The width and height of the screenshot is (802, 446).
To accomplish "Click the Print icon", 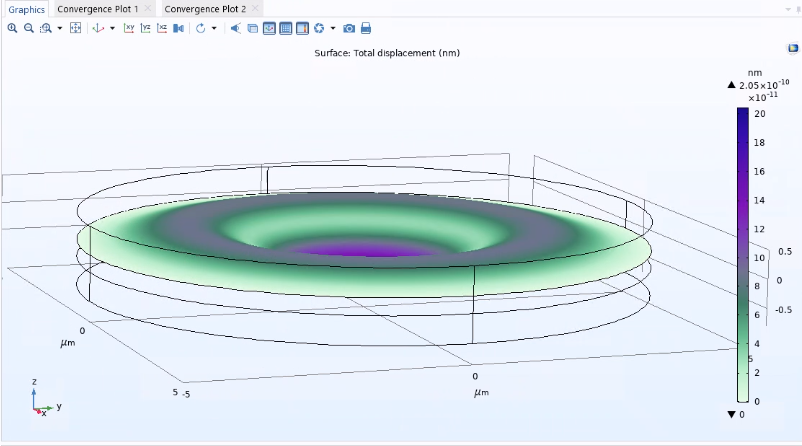I will [366, 29].
